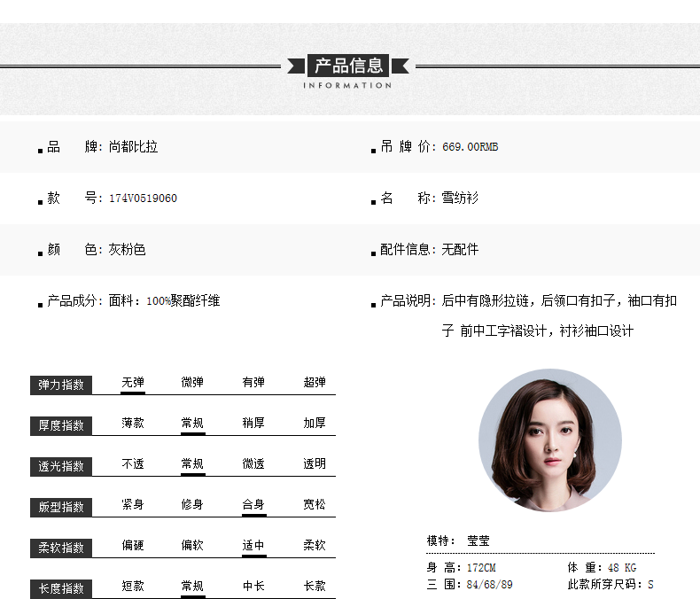The width and height of the screenshot is (700, 599).
Task: Click the 版型指数 label
Action: pos(61,507)
